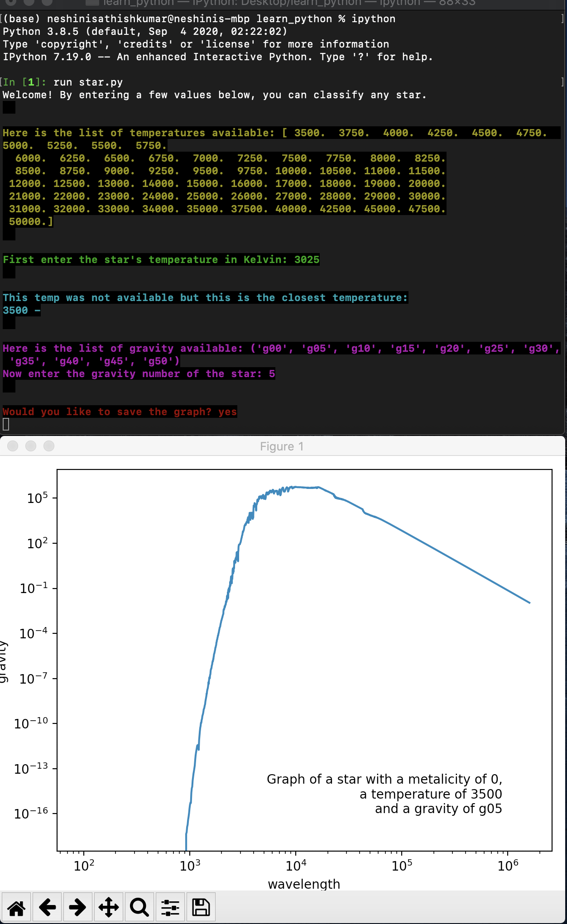567x924 pixels.
Task: Click the 10^-16 tick label on y-axis
Action: (x=31, y=814)
